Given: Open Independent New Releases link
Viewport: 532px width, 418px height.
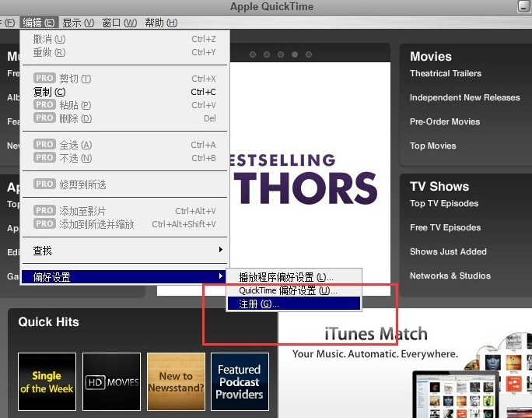Looking at the screenshot, I should pos(465,97).
